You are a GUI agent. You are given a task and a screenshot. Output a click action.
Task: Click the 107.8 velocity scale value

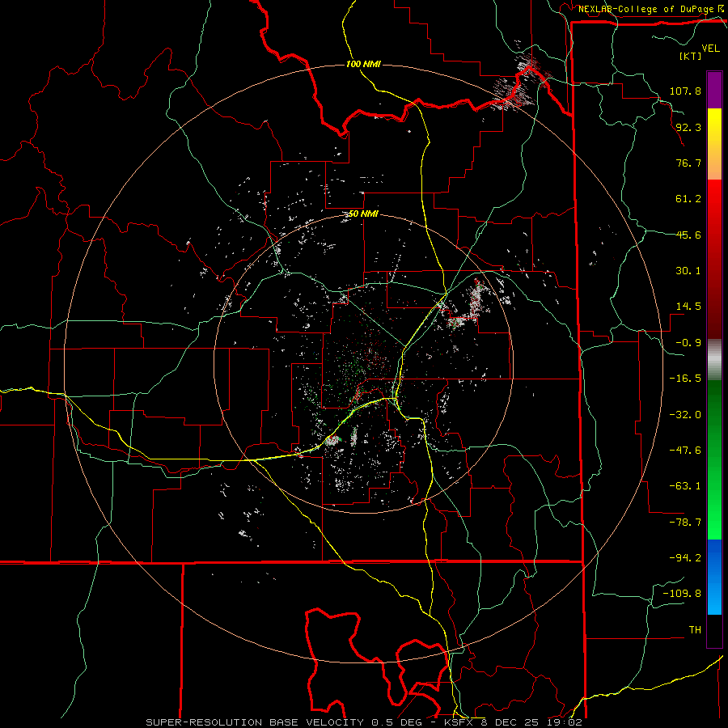coord(685,91)
